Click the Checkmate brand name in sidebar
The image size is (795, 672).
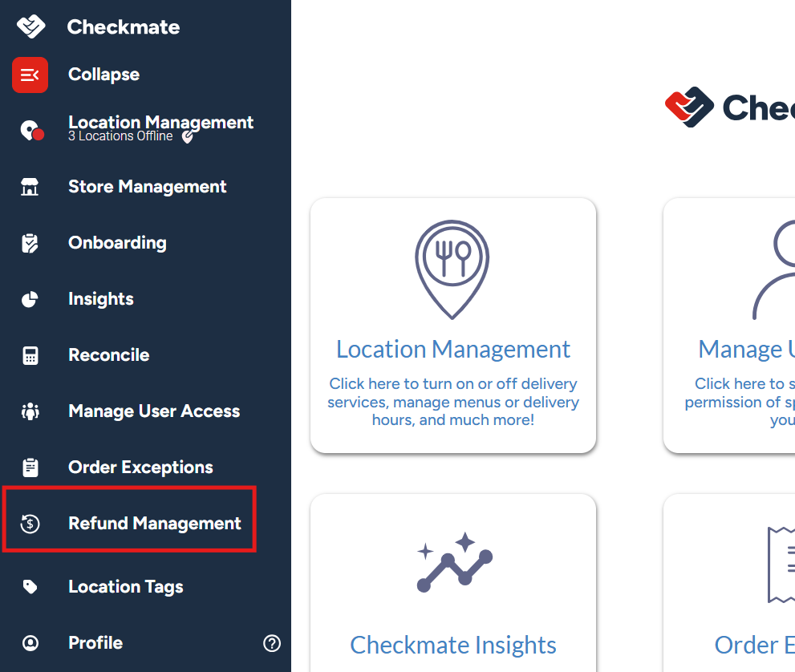coord(124,26)
